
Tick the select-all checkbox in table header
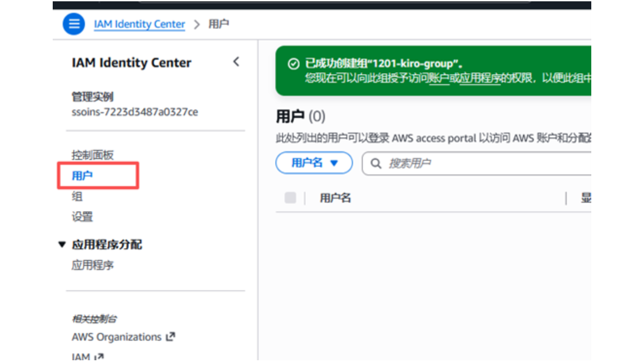(290, 198)
